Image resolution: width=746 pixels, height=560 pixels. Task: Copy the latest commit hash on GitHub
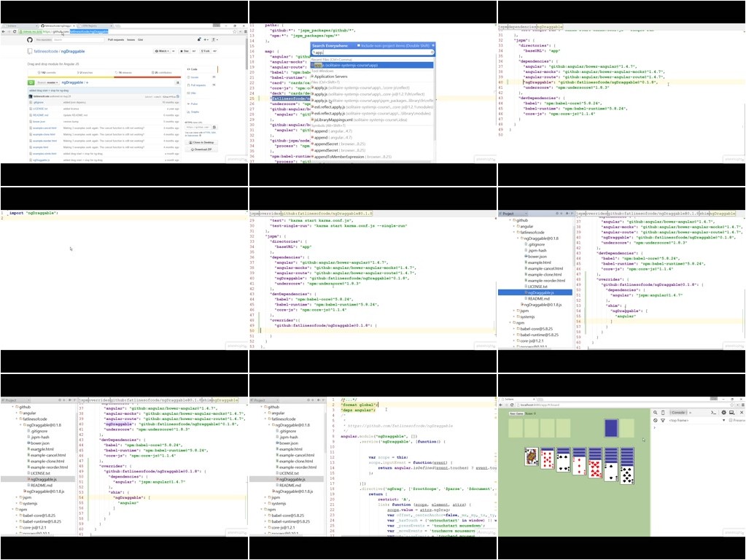[178, 96]
